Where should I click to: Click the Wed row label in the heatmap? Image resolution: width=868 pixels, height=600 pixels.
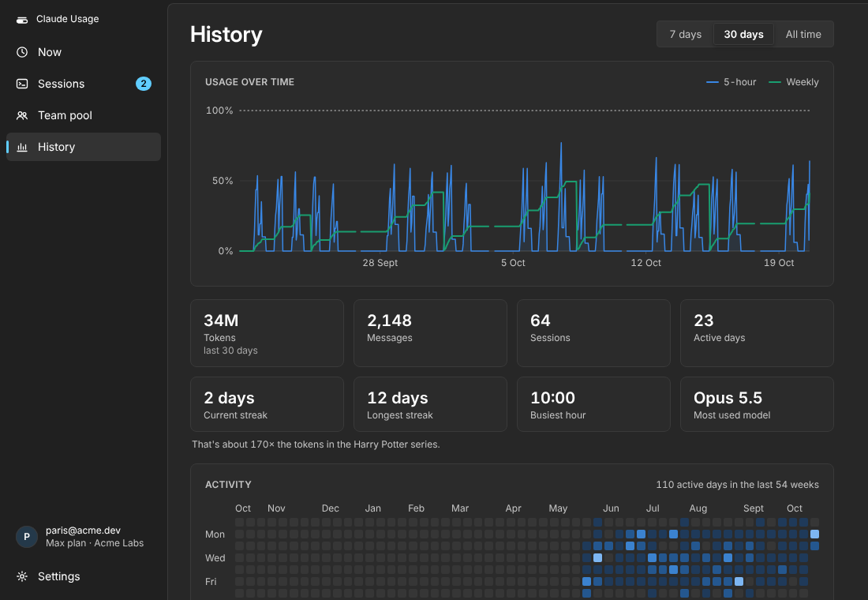coord(215,558)
